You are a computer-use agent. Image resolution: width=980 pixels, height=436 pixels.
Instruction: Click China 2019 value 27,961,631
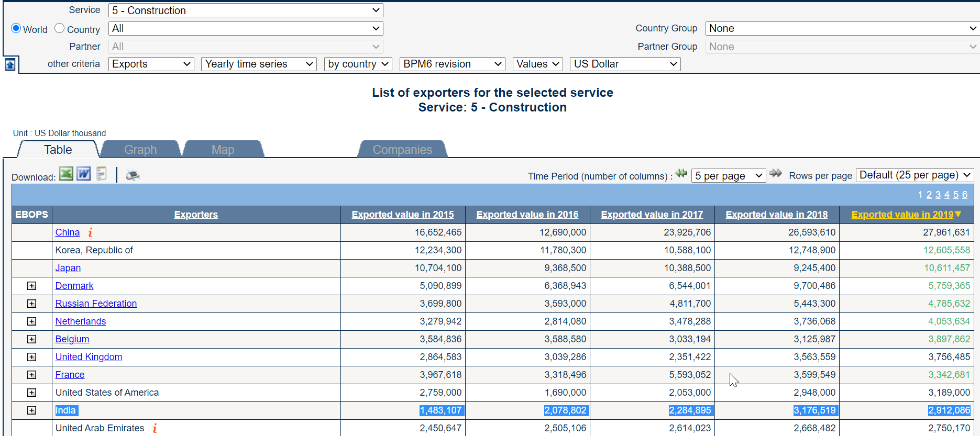946,232
